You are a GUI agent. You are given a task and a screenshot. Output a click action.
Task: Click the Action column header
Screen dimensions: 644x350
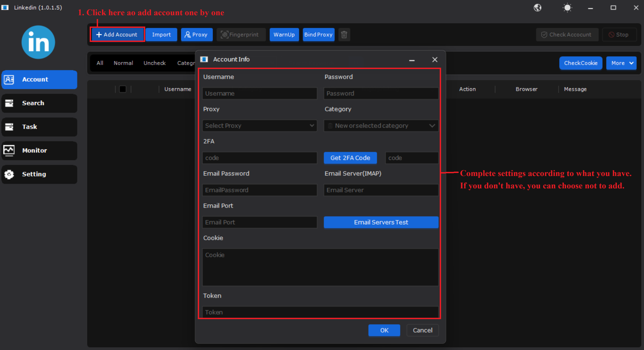click(467, 89)
